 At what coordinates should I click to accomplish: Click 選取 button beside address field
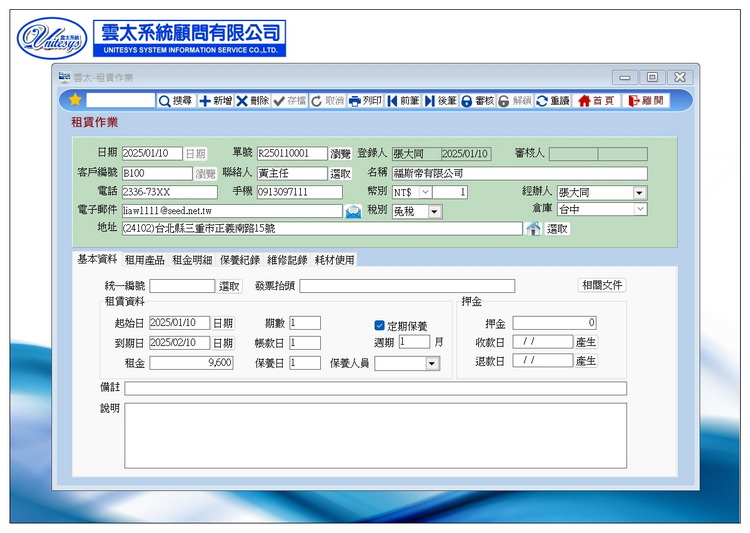(x=557, y=229)
